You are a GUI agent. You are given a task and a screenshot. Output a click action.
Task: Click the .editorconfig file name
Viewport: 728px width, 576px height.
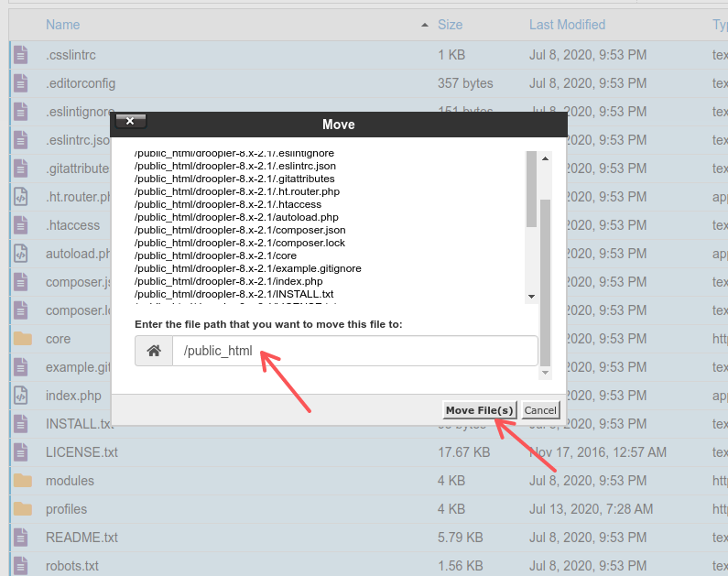pos(81,83)
